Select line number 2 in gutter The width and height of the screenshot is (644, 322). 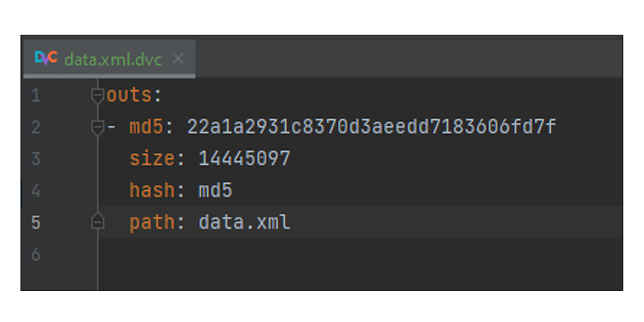pyautogui.click(x=36, y=127)
